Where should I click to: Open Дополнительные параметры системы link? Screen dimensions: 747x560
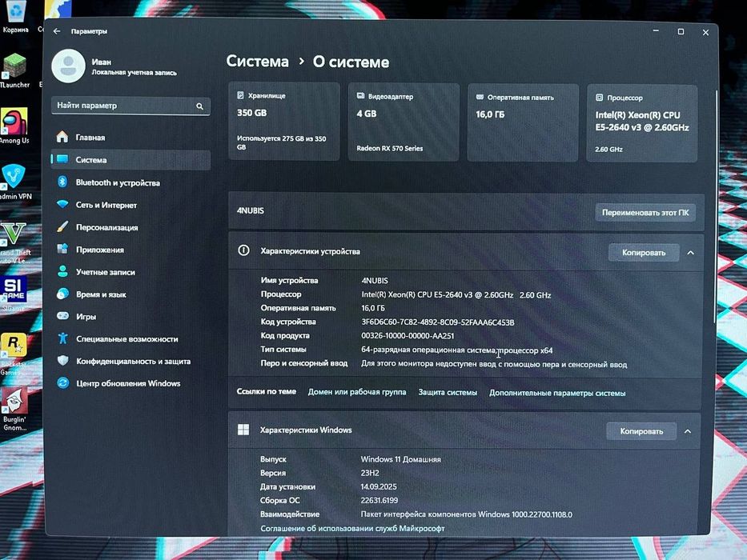pyautogui.click(x=557, y=393)
